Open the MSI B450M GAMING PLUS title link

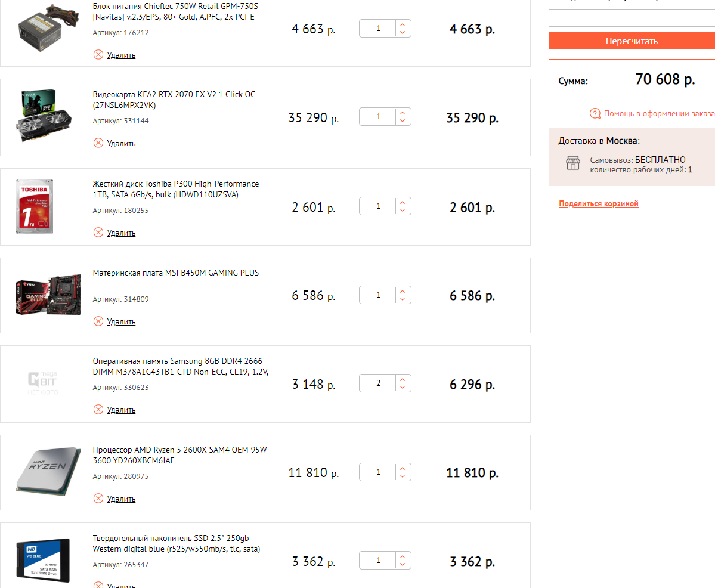pos(176,273)
